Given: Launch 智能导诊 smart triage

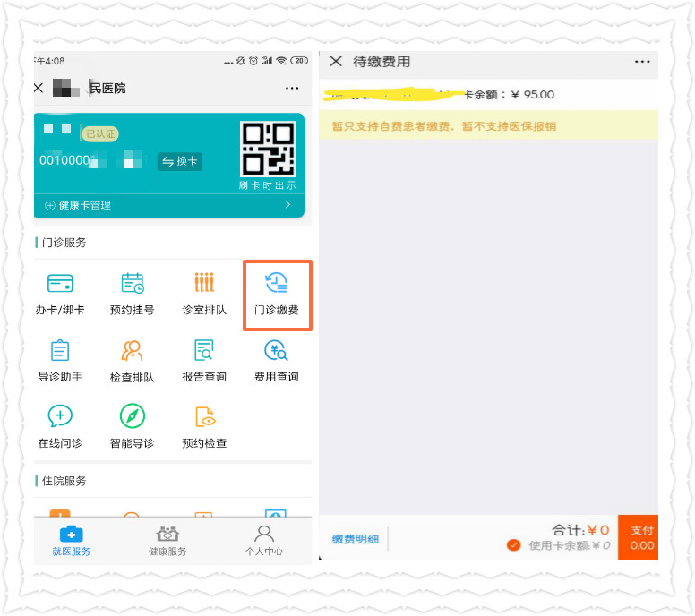Looking at the screenshot, I should pos(133,426).
